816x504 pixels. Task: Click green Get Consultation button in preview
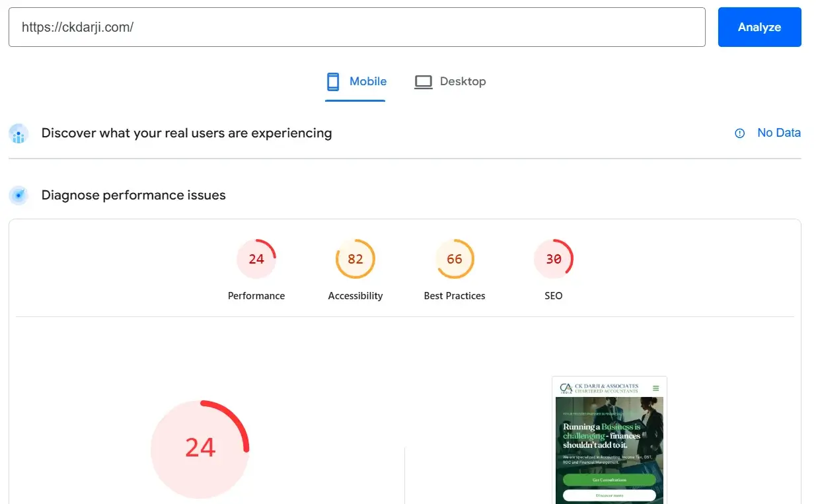(x=609, y=480)
